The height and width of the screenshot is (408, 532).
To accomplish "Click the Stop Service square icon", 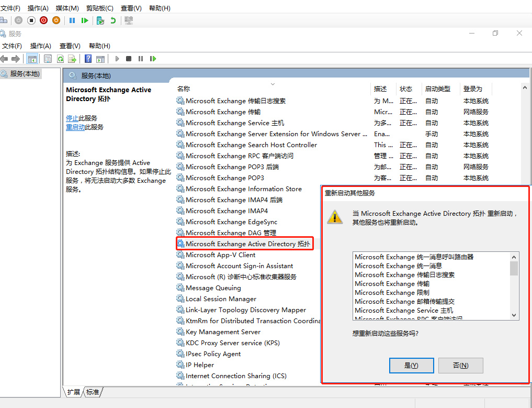I will (129, 59).
